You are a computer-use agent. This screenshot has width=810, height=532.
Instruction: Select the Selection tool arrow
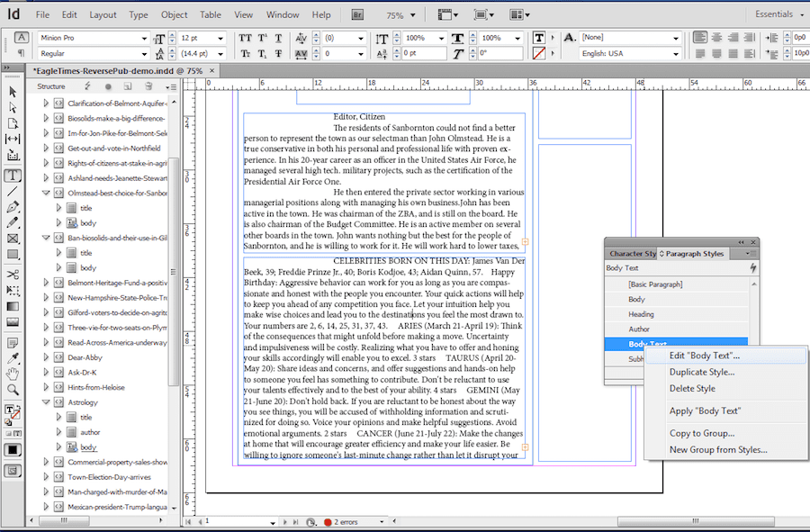click(13, 92)
